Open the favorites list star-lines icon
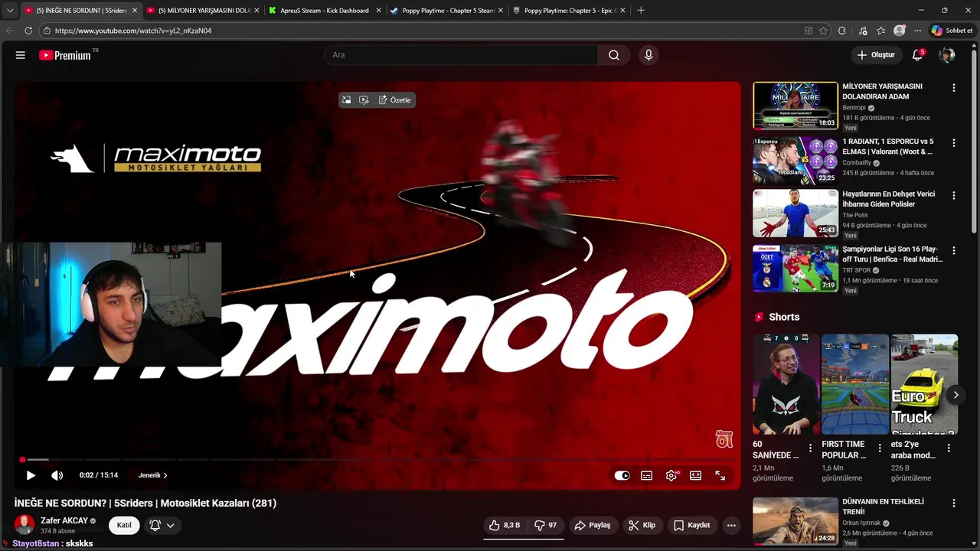 coord(881,31)
